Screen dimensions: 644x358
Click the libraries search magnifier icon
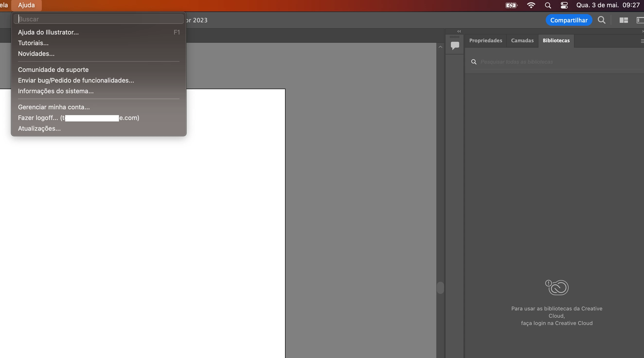click(x=474, y=62)
